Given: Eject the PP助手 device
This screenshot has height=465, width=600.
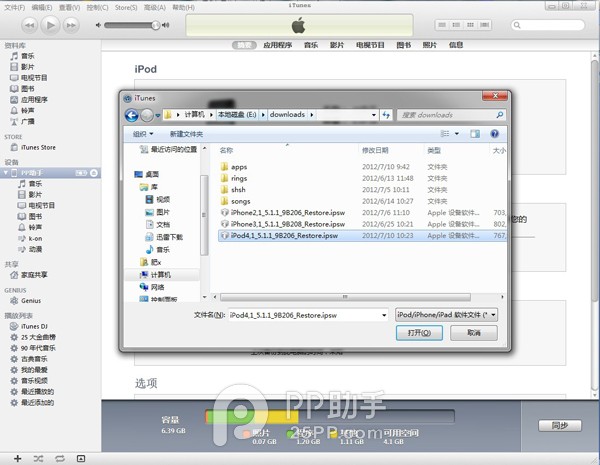Looking at the screenshot, I should point(94,173).
